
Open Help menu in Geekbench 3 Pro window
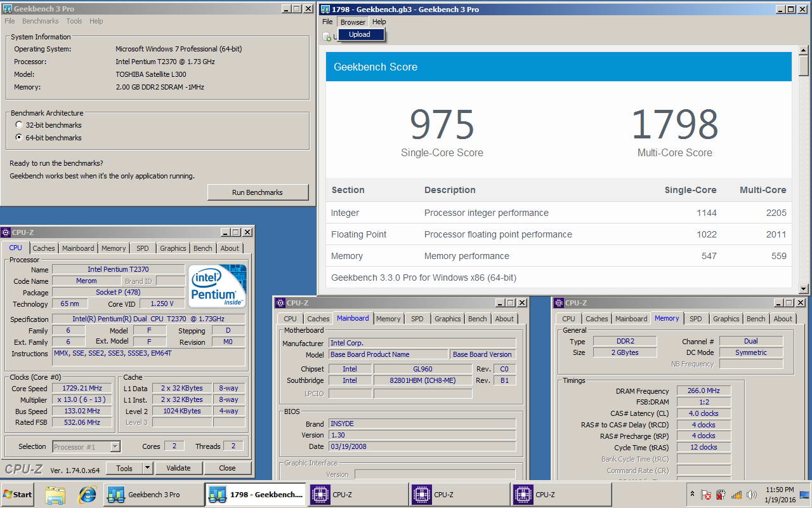click(x=96, y=21)
